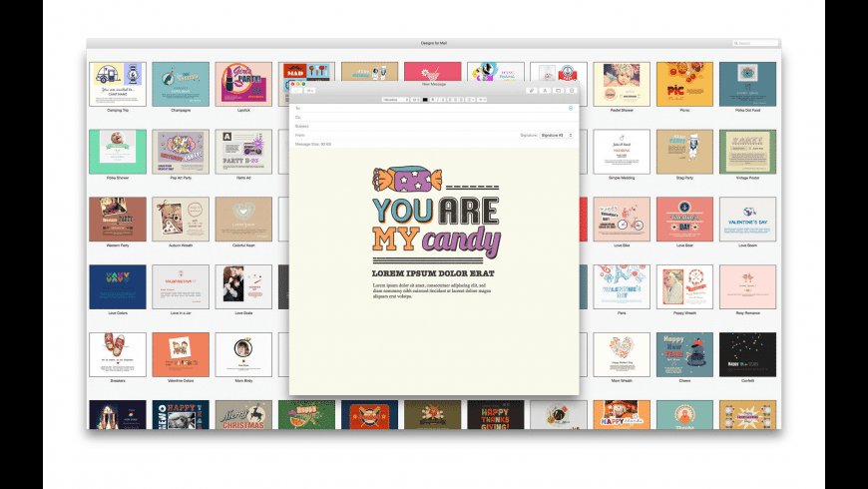Viewport: 868px width, 489px height.
Task: Open the indentation dropdown in format bar
Action: [x=482, y=100]
